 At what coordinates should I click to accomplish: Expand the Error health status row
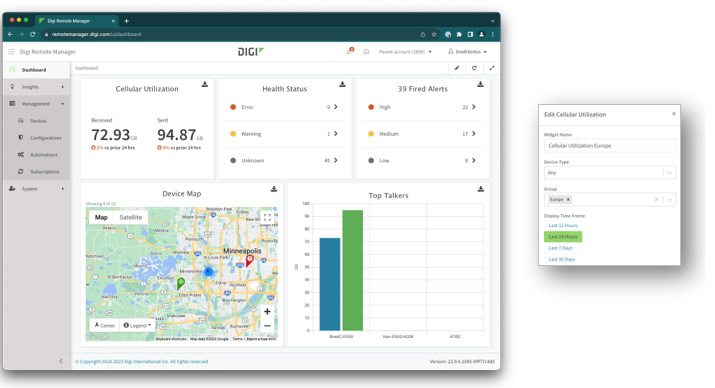click(x=336, y=107)
